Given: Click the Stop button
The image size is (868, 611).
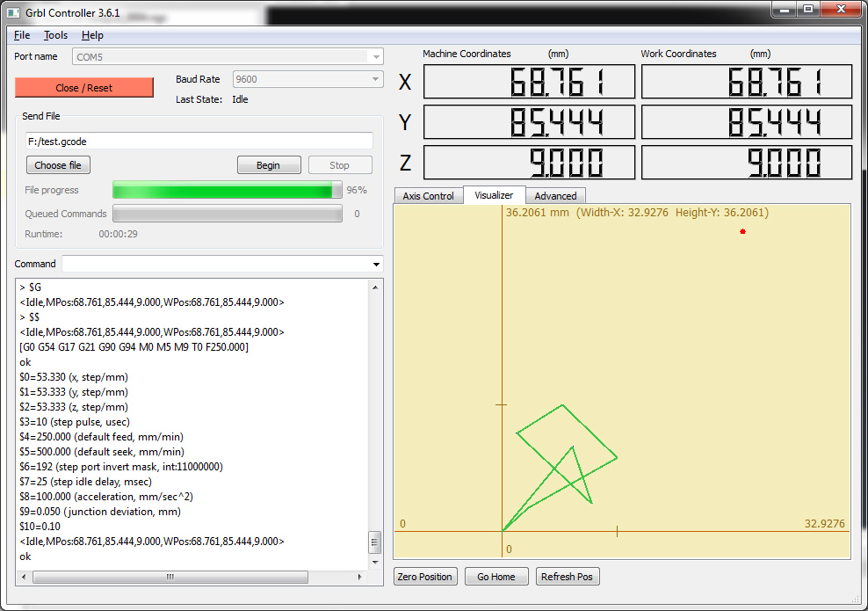Looking at the screenshot, I should pos(339,165).
